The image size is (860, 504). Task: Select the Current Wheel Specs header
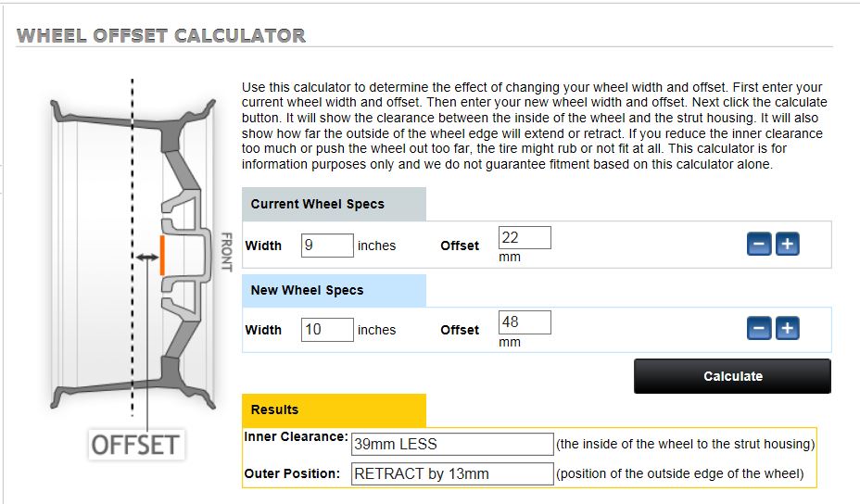[x=334, y=204]
